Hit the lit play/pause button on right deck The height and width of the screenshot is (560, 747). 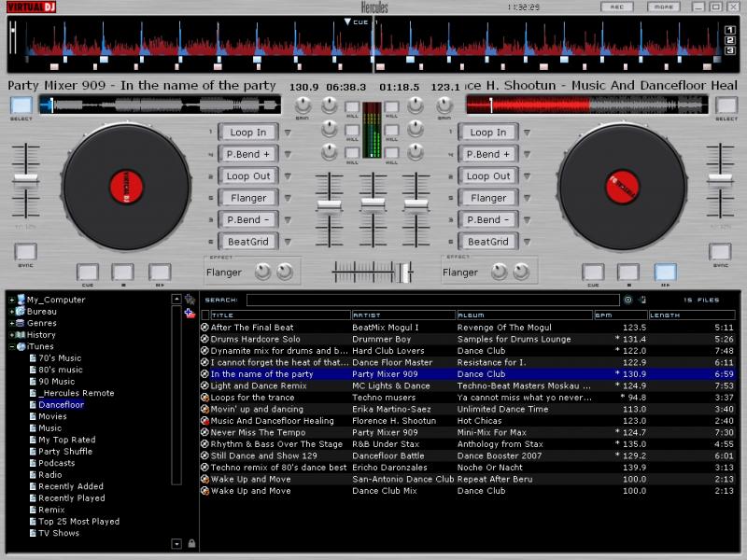click(x=665, y=273)
